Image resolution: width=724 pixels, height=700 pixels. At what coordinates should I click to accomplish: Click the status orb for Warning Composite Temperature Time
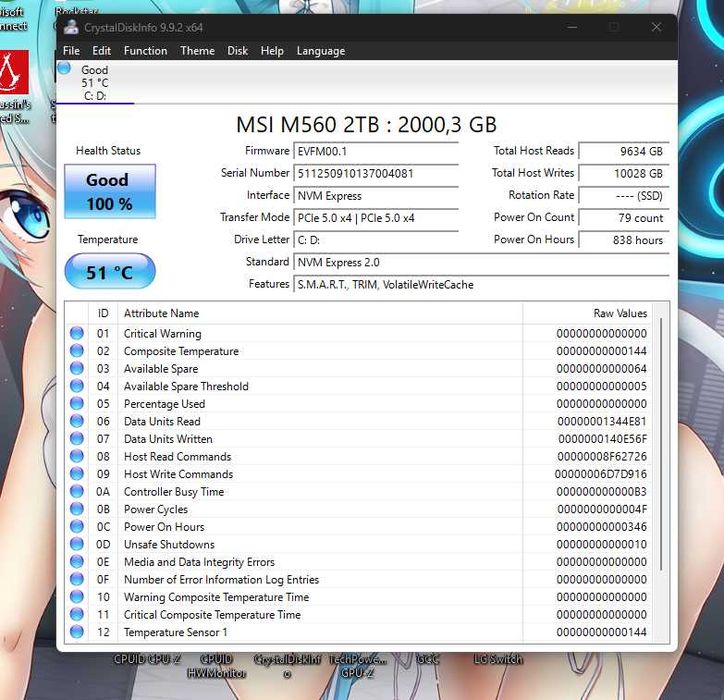point(77,596)
